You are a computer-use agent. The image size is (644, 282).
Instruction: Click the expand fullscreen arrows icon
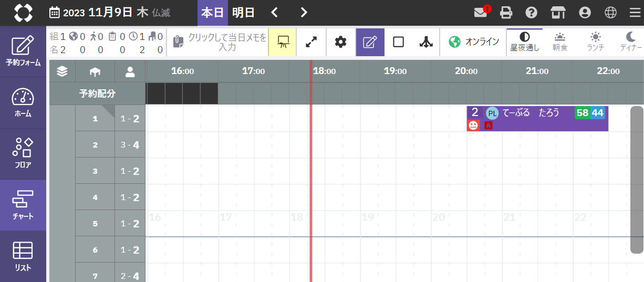click(x=311, y=43)
